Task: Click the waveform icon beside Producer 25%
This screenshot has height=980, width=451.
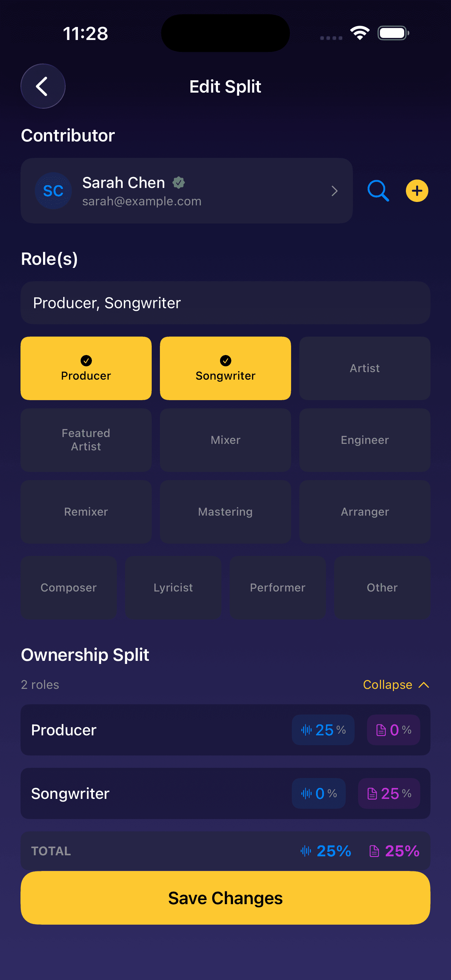Action: 307,730
